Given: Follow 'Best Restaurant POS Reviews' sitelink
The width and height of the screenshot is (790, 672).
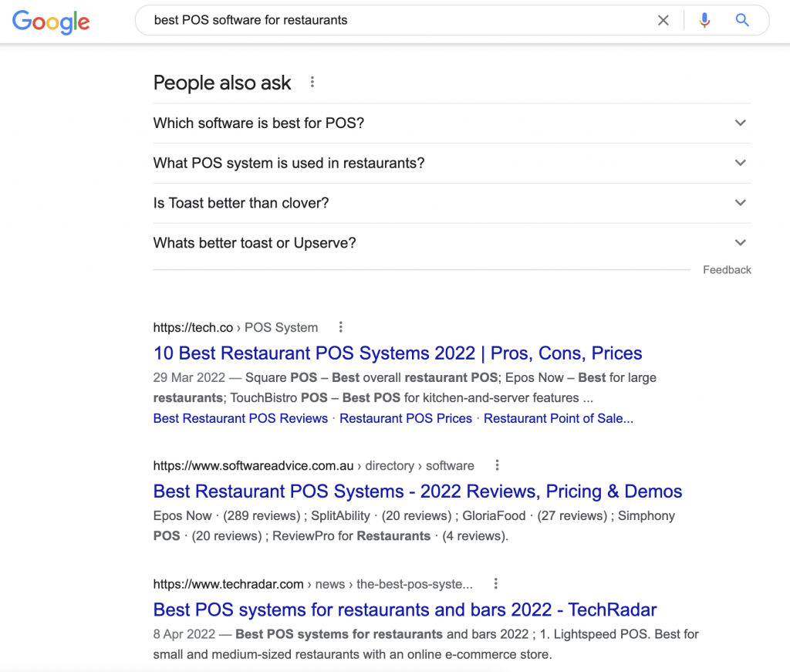Looking at the screenshot, I should pos(241,419).
